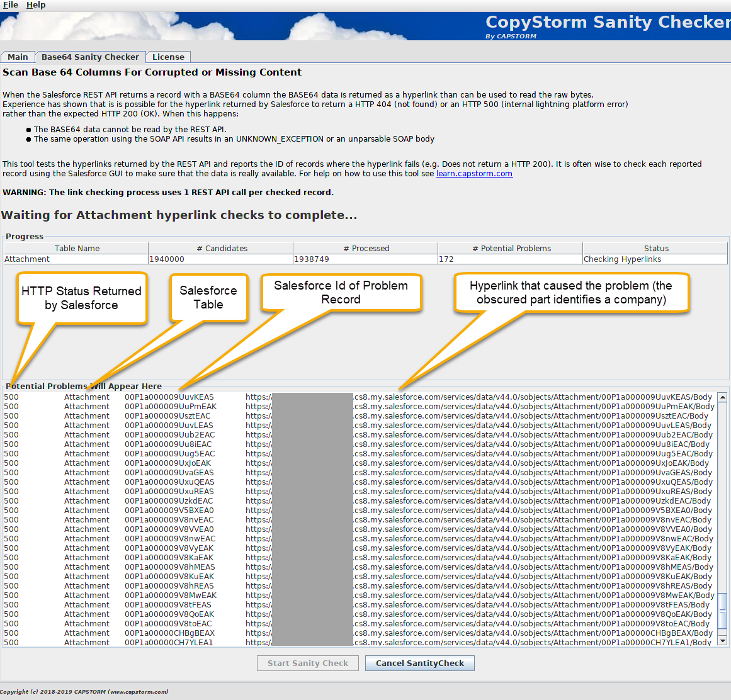Select record ID 00P1a000009V8KuEAK

[169, 577]
